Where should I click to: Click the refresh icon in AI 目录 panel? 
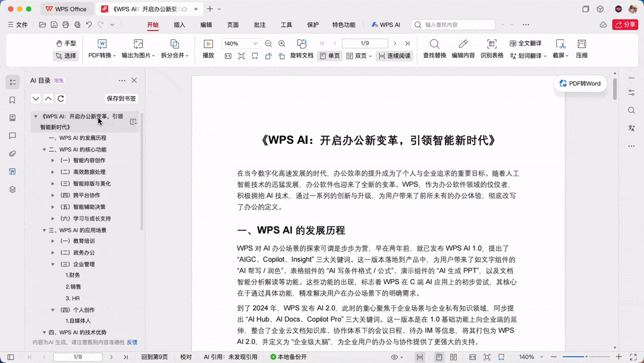point(61,99)
